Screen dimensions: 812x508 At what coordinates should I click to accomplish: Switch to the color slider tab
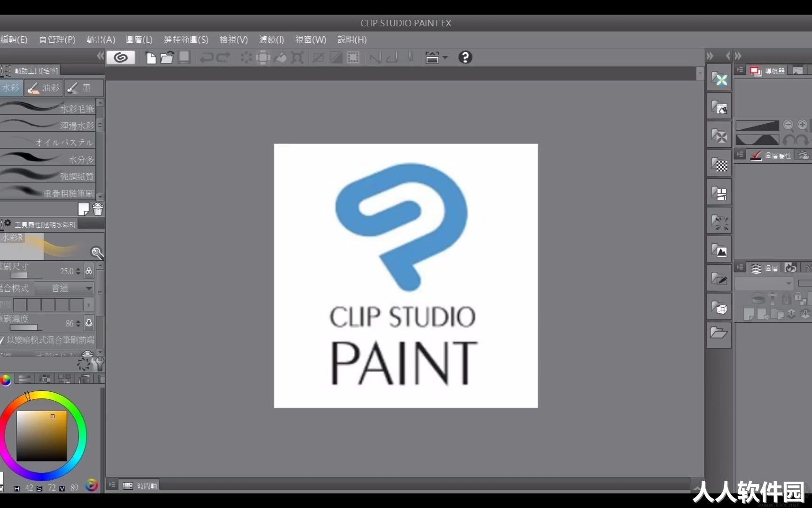point(24,379)
